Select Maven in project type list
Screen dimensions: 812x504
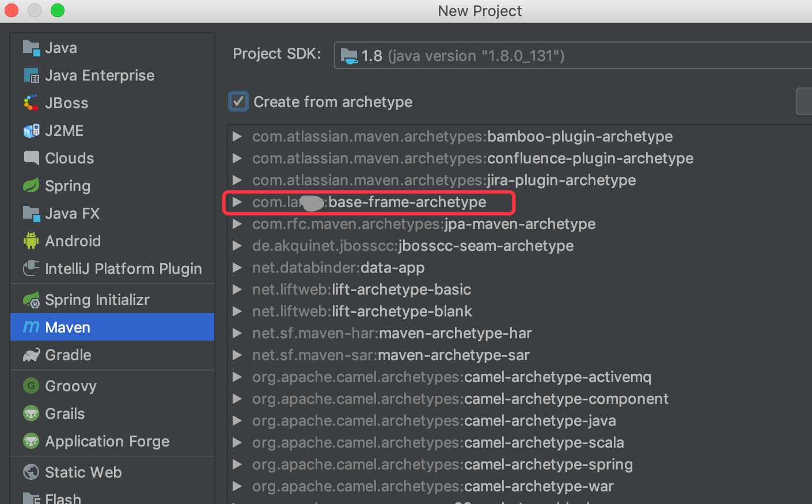pos(68,327)
